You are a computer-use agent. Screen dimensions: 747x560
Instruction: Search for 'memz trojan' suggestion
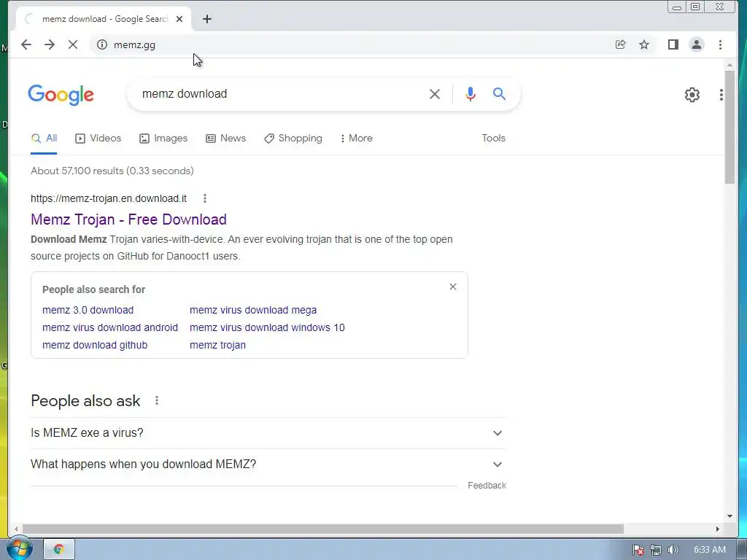[x=217, y=346]
